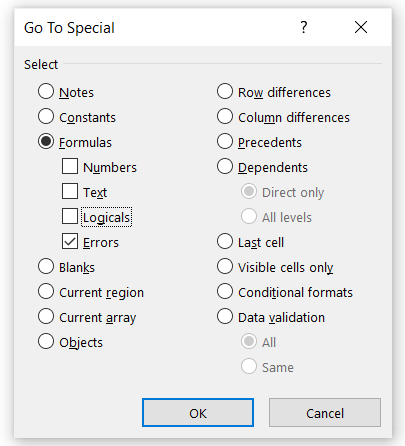Select the Current array option
405x446 pixels.
point(46,316)
